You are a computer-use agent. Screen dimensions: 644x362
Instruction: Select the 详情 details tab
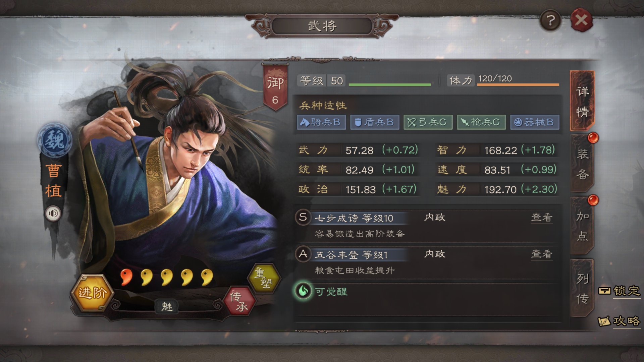582,101
